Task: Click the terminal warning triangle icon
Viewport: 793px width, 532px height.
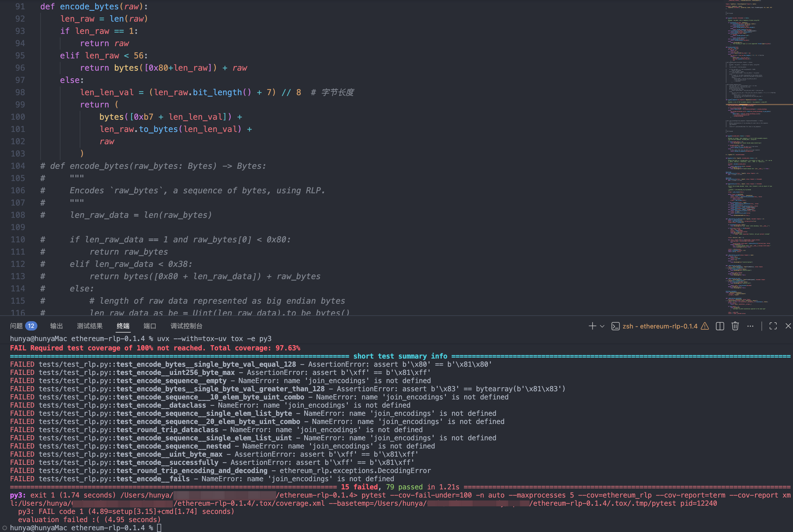Action: click(x=705, y=326)
